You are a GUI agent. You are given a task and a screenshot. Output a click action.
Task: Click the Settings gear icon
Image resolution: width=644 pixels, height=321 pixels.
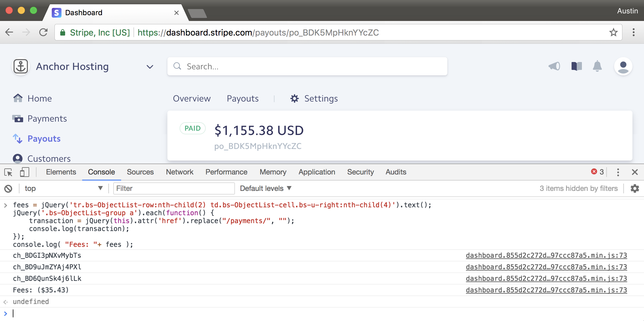(294, 98)
